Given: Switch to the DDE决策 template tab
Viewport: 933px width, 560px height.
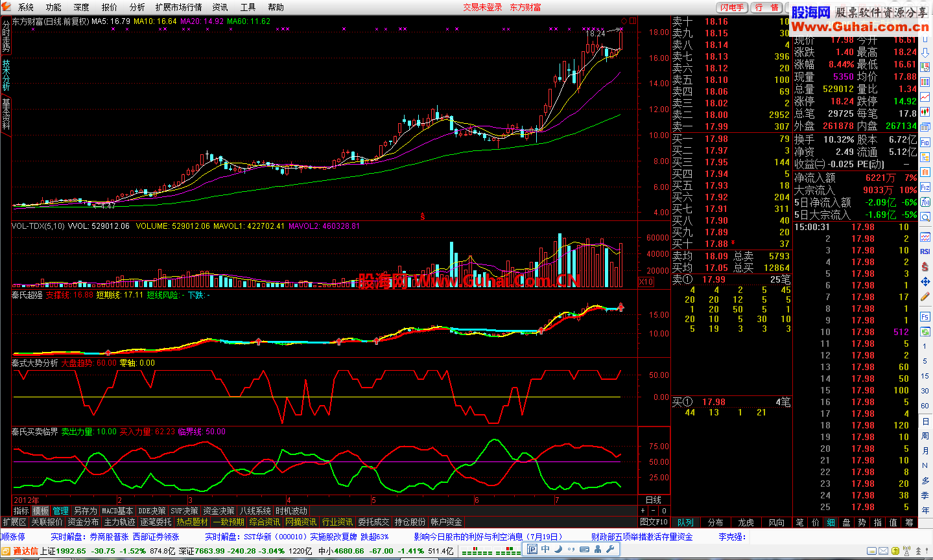Looking at the screenshot, I should [x=152, y=511].
